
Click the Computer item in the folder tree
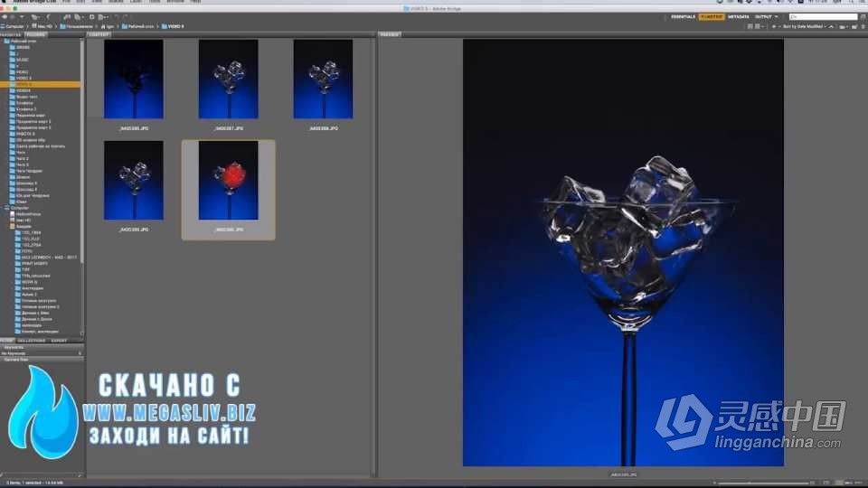[20, 207]
